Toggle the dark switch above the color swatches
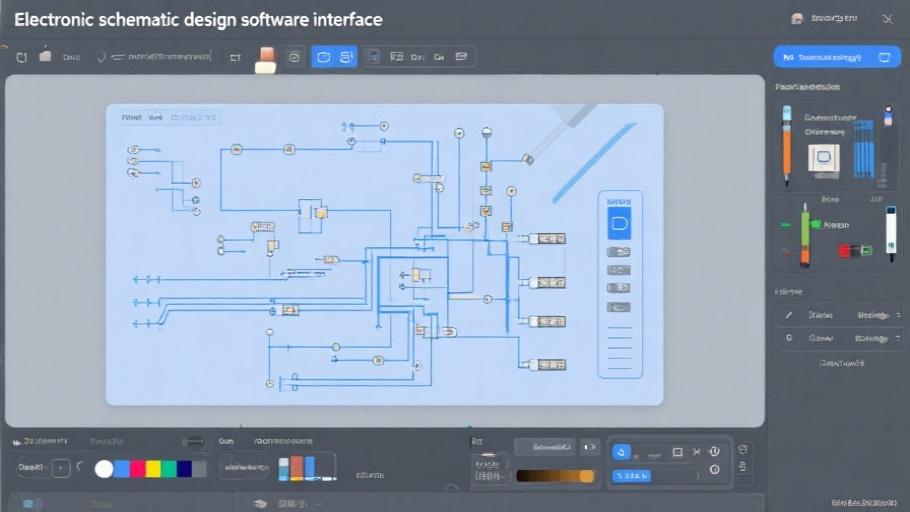The width and height of the screenshot is (910, 512). tap(193, 442)
